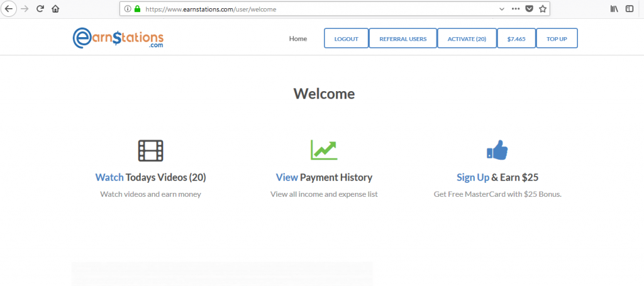Image resolution: width=644 pixels, height=286 pixels.
Task: Click the browser back arrow button
Action: pos(9,9)
